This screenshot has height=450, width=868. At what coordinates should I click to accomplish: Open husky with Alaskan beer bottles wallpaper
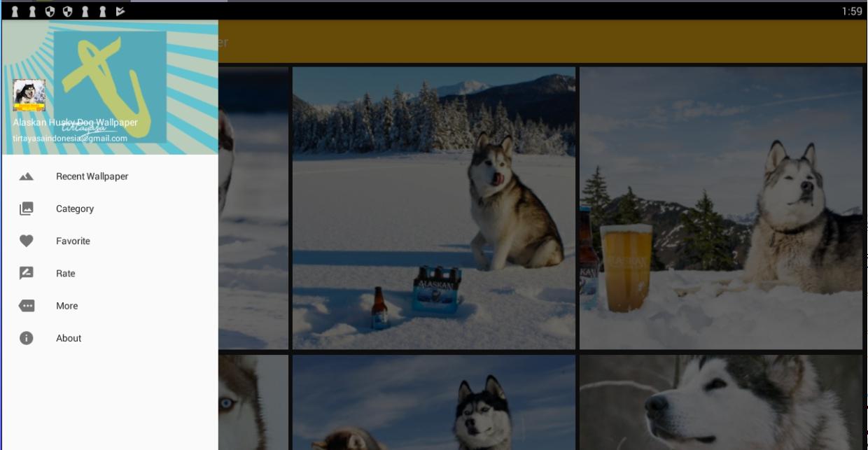coord(434,208)
